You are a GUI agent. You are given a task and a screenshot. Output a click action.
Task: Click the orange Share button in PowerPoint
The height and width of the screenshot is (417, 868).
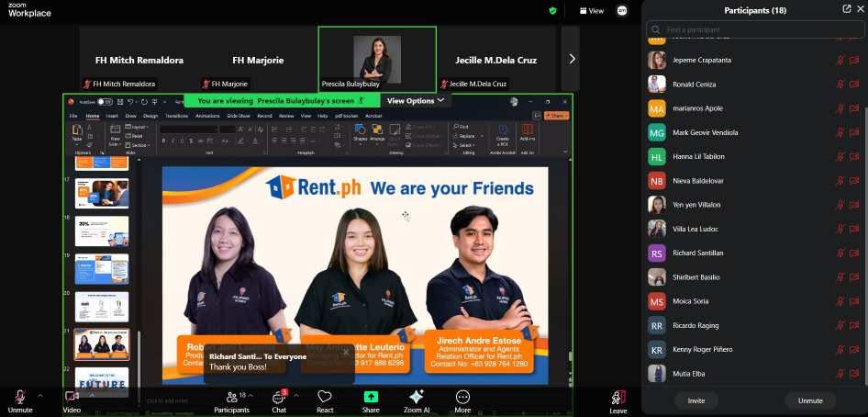click(x=556, y=115)
